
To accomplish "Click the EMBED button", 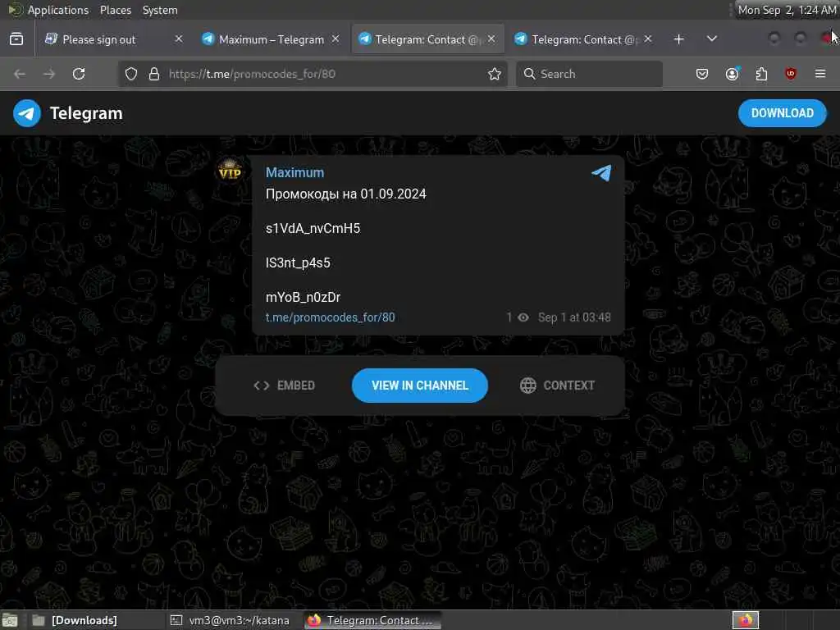I will click(284, 386).
